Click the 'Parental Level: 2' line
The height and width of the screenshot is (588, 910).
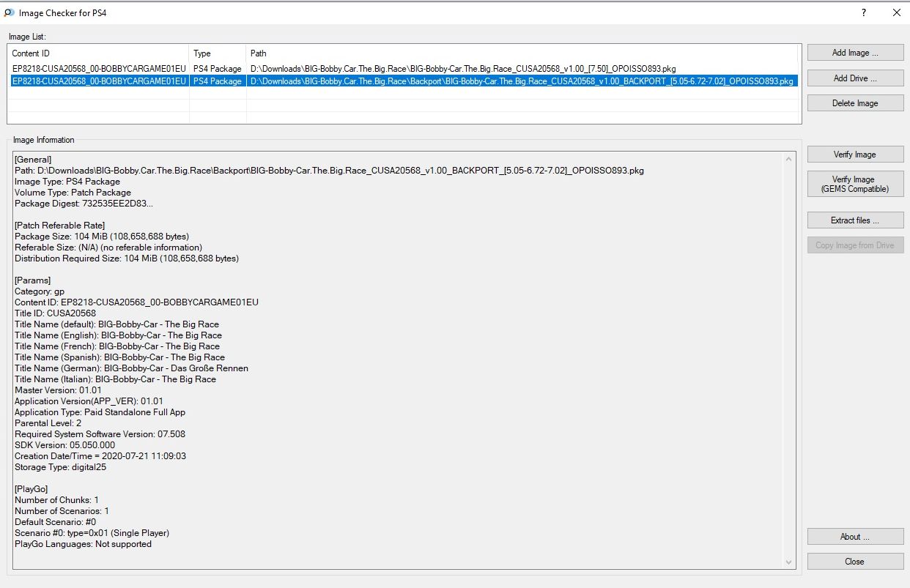[x=48, y=423]
